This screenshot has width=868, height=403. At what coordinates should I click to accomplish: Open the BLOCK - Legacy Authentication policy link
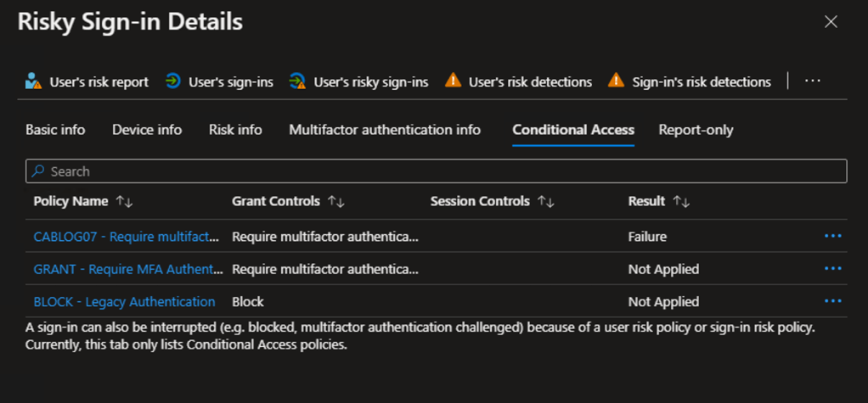(x=124, y=302)
